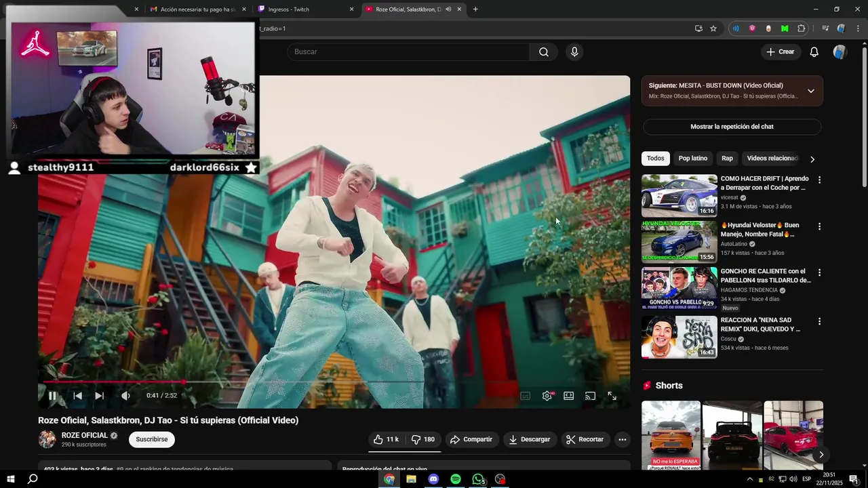The height and width of the screenshot is (488, 868).
Task: Open Windows Start menu
Action: 11,479
